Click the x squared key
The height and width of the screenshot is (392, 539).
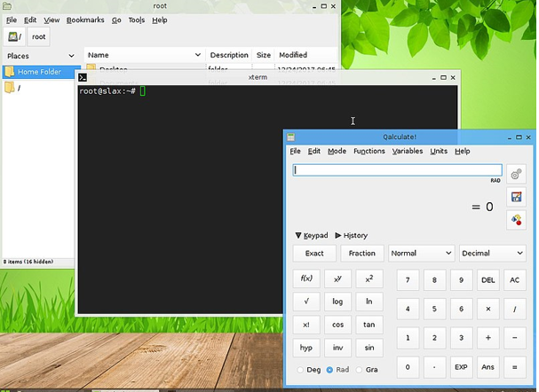tap(369, 278)
